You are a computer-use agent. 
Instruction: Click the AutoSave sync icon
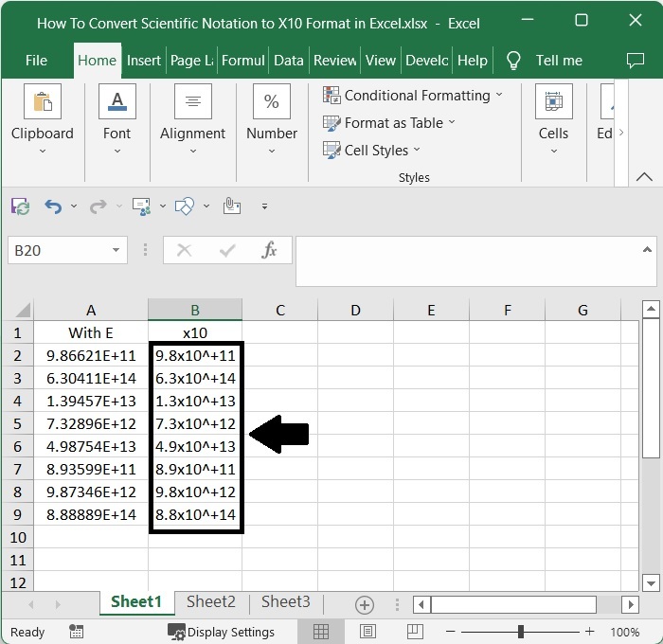[x=20, y=206]
